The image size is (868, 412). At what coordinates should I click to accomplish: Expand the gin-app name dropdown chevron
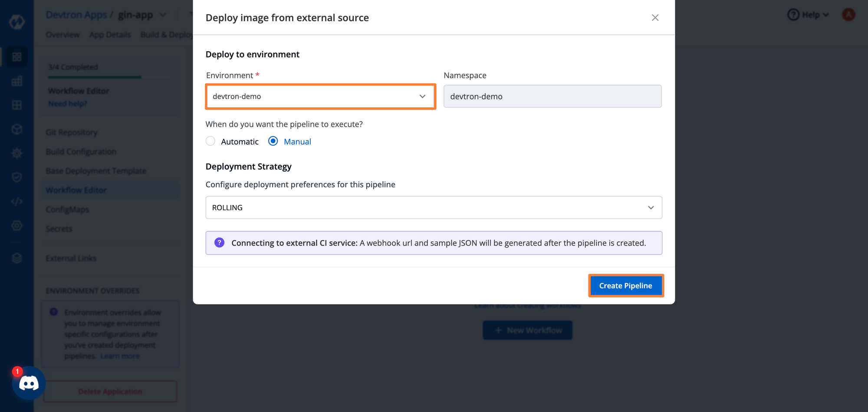pyautogui.click(x=163, y=15)
